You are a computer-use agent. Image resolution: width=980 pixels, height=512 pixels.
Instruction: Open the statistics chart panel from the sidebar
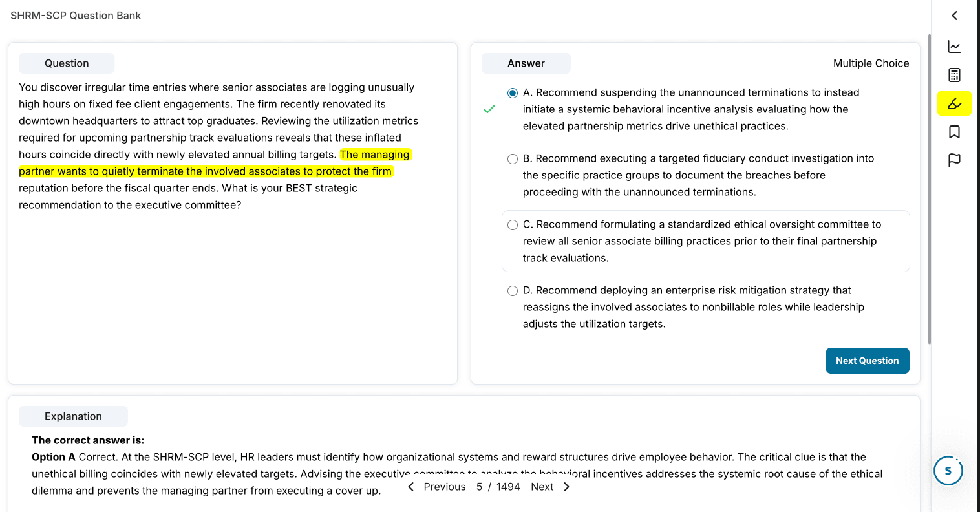(954, 47)
